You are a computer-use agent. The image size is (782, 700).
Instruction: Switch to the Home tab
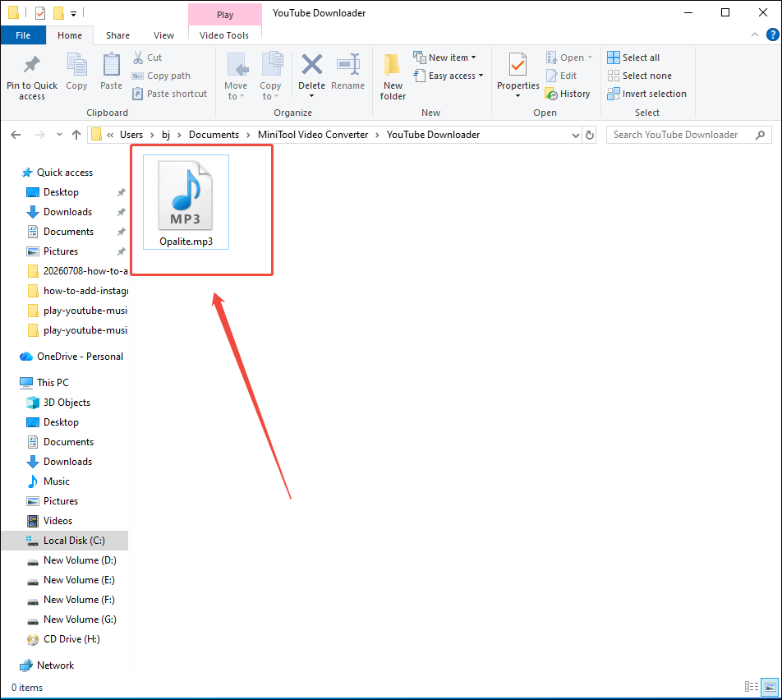69,35
